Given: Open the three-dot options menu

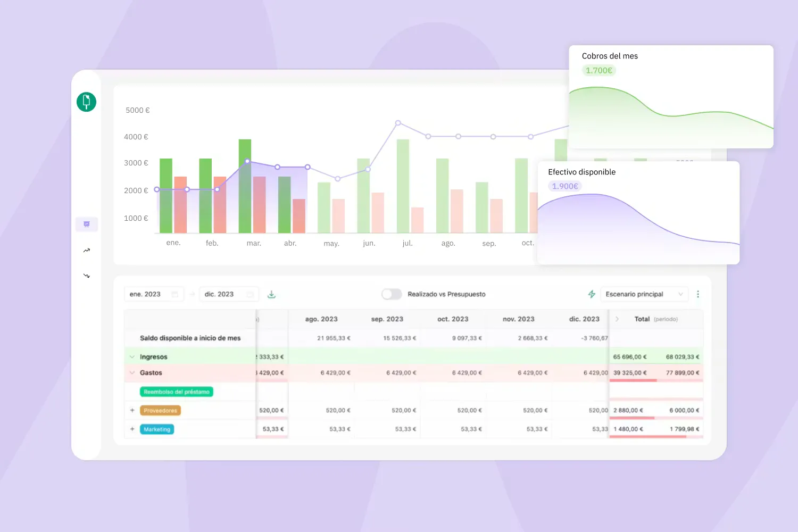Looking at the screenshot, I should point(698,294).
